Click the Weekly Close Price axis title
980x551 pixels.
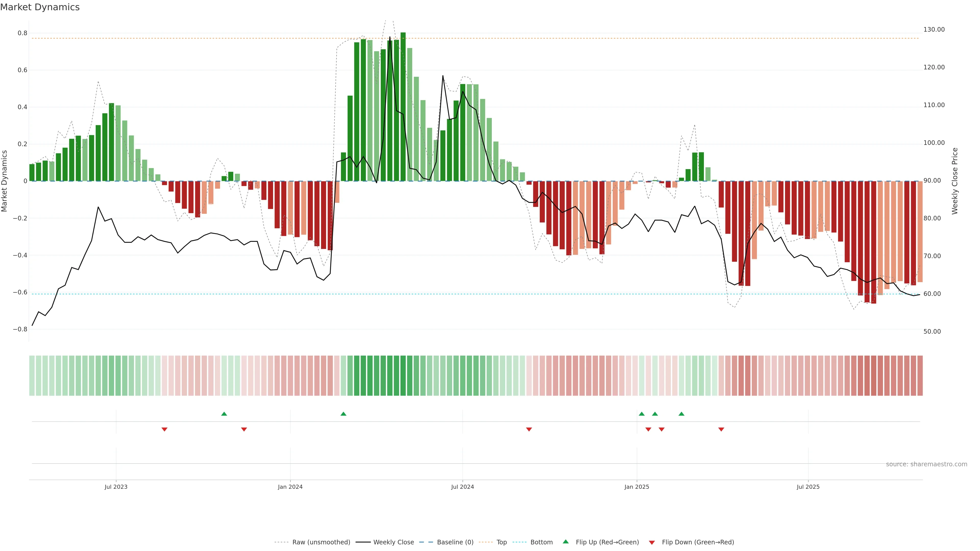point(954,181)
